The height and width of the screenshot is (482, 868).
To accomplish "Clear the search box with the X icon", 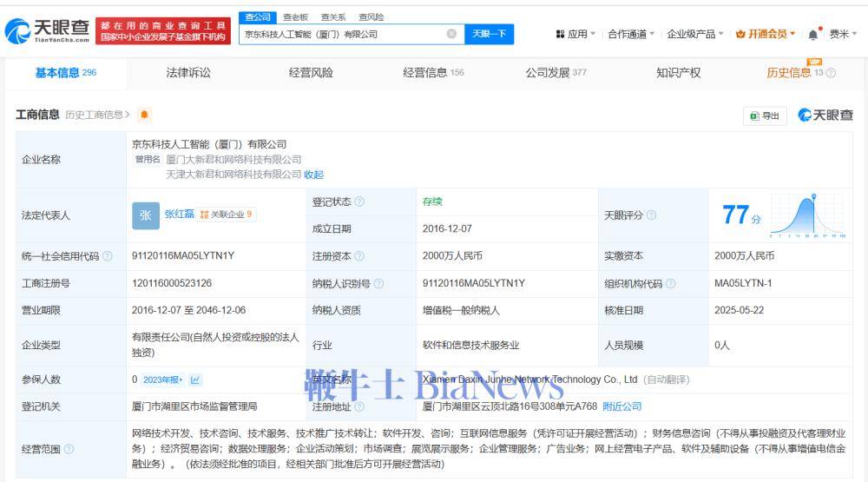I will 451,34.
